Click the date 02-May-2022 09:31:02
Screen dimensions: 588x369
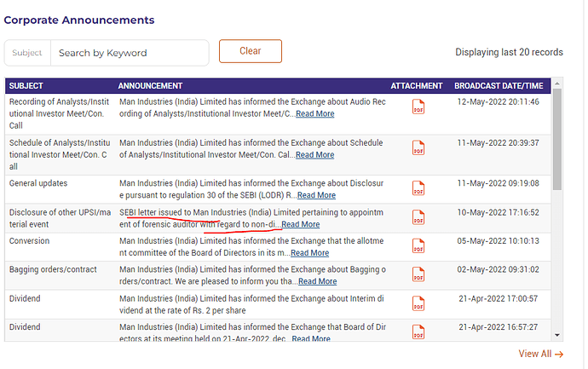coord(498,269)
